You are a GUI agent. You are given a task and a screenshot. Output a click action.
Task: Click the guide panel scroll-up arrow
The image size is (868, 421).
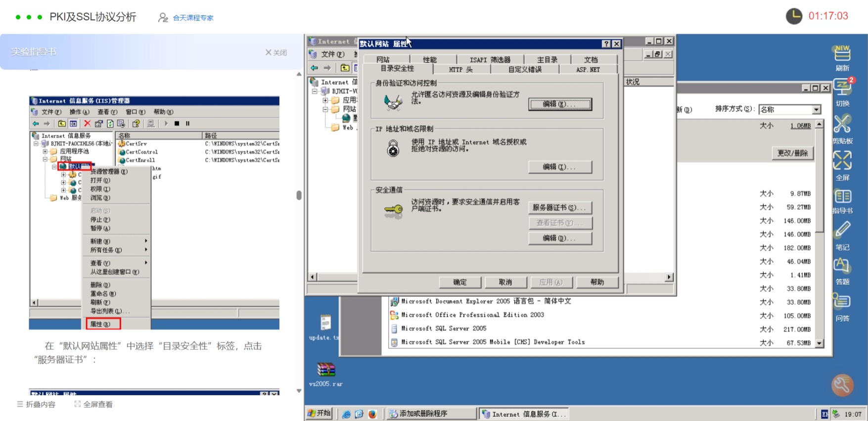[299, 74]
